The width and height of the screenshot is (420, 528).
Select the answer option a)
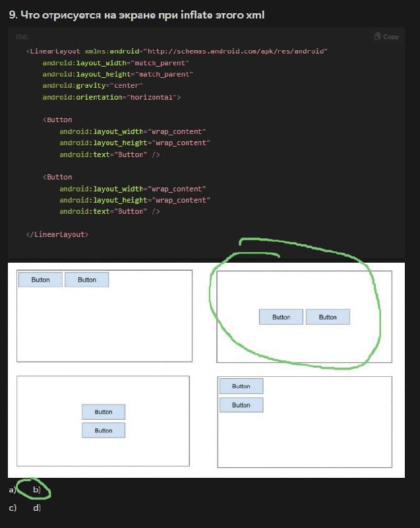pos(13,490)
